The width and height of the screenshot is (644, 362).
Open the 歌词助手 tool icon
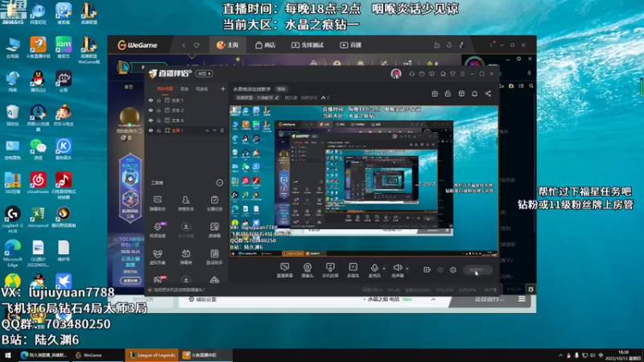tap(214, 257)
